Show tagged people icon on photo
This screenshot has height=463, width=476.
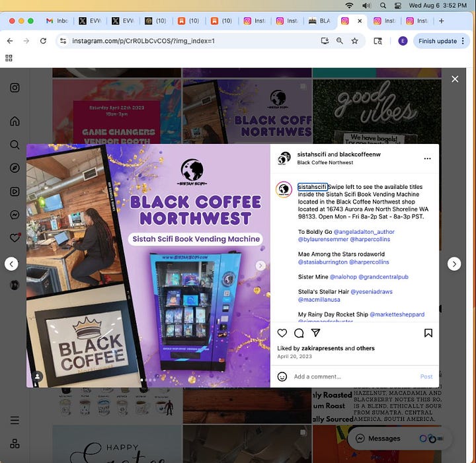point(37,376)
